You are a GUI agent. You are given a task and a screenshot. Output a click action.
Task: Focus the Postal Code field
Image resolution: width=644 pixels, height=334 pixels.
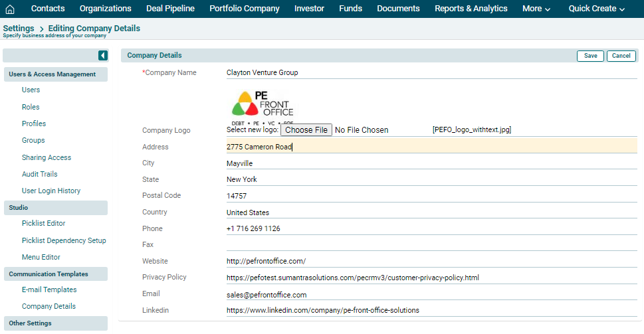(x=431, y=196)
